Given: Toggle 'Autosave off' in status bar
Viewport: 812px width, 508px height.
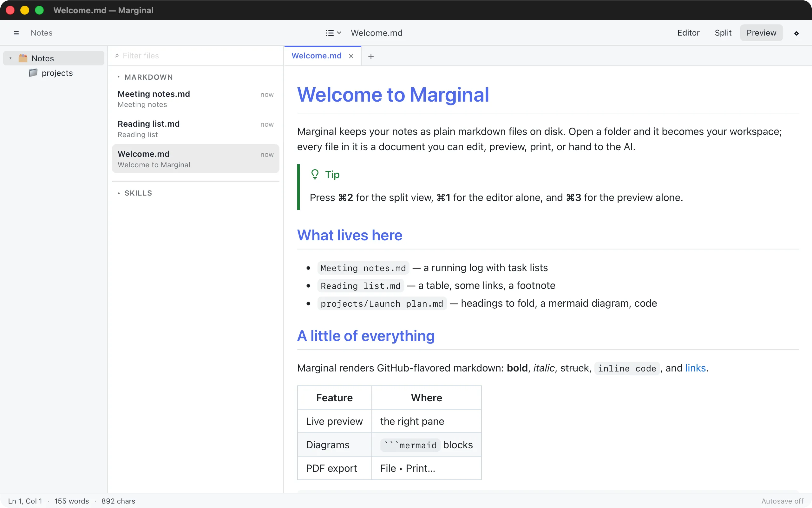Looking at the screenshot, I should (782, 501).
